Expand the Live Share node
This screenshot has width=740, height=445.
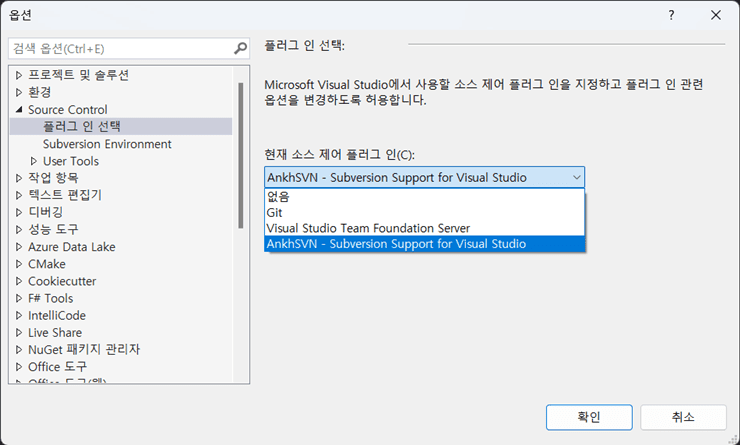click(x=19, y=332)
